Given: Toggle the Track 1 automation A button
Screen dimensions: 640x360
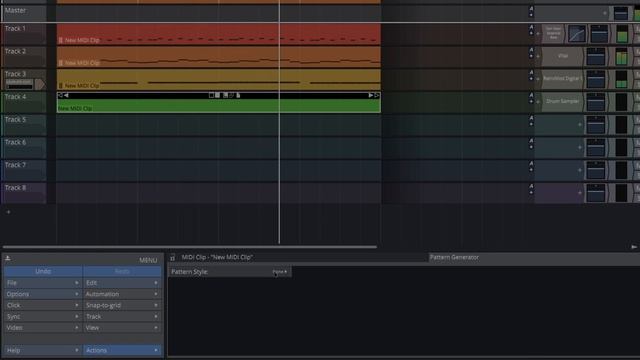Looking at the screenshot, I should (x=531, y=27).
